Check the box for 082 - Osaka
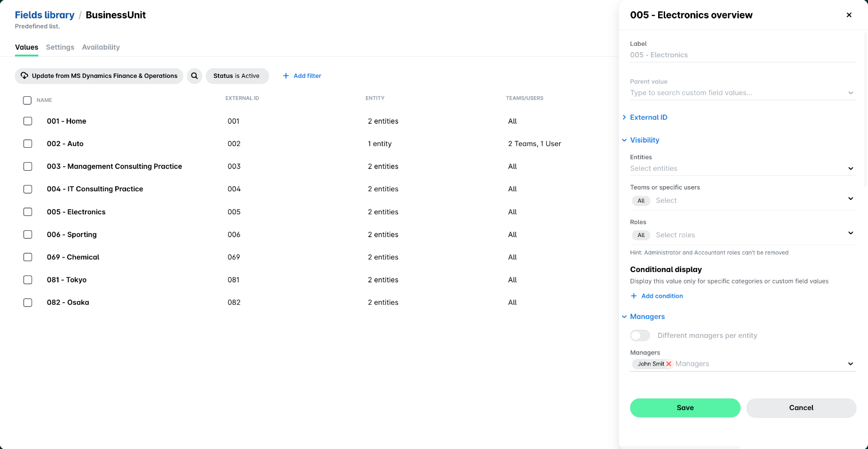868x449 pixels. click(x=28, y=302)
